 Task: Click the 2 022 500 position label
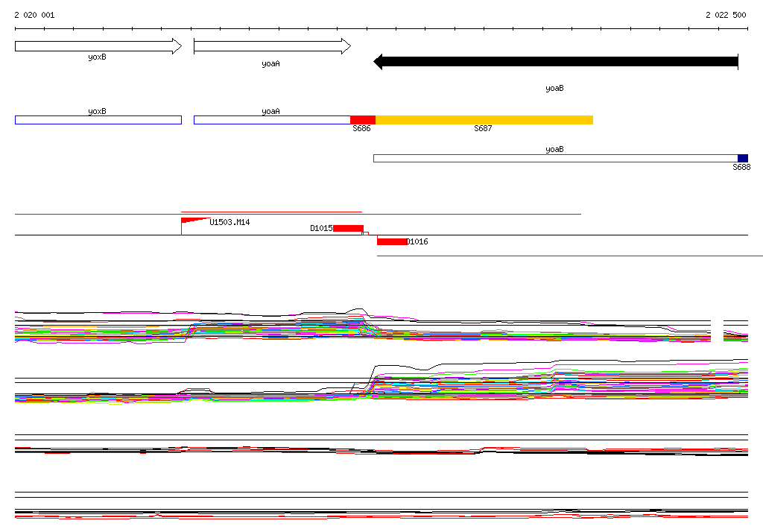click(x=726, y=15)
